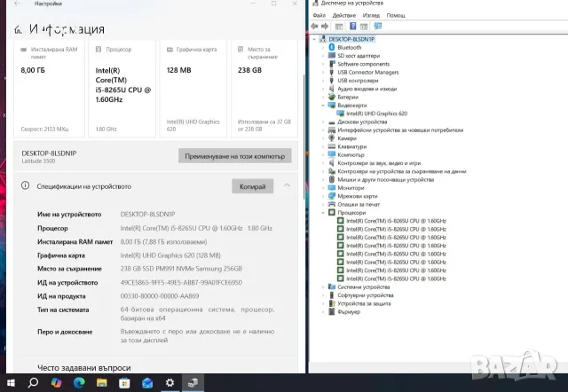Expand the Опашки за печат node
568x392 pixels.
coord(323,205)
